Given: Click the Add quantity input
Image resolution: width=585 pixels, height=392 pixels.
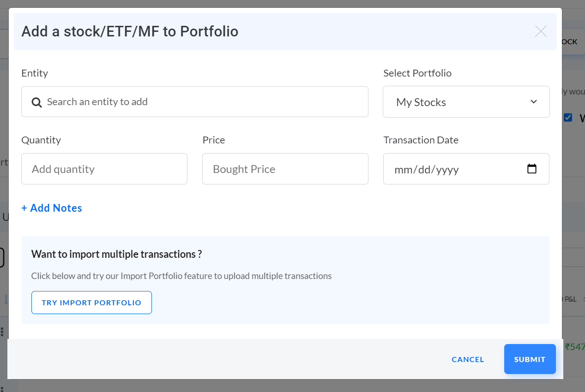Looking at the screenshot, I should (x=104, y=169).
